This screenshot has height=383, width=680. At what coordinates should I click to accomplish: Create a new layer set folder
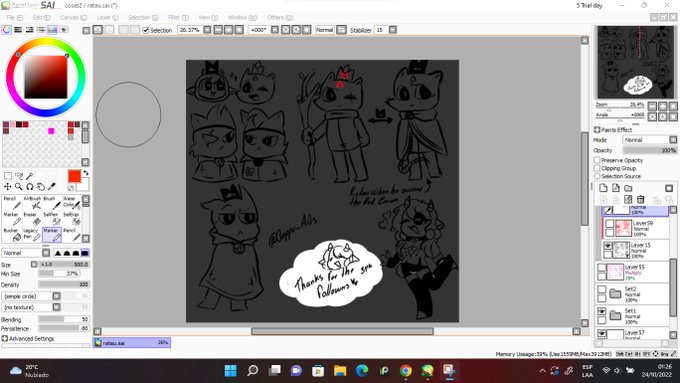628,188
